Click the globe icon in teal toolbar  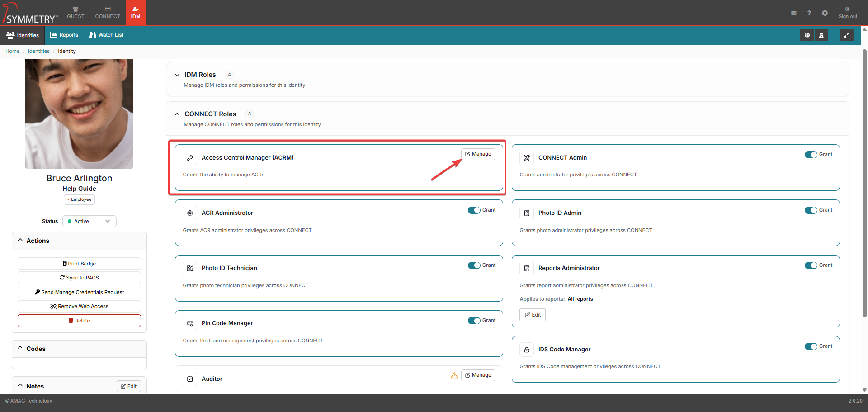[x=807, y=35]
